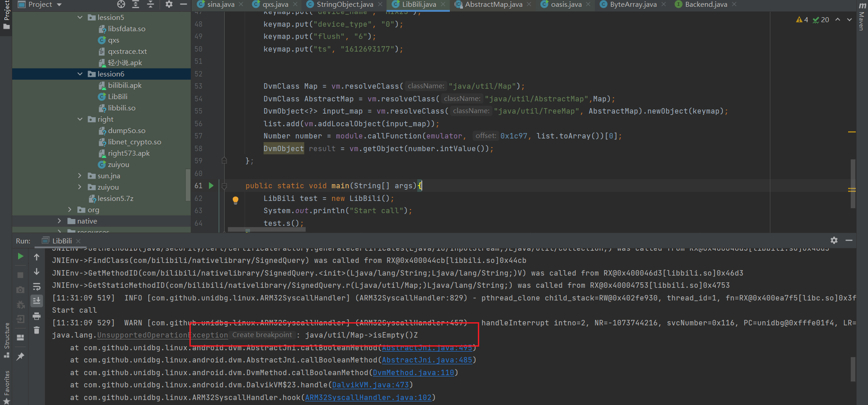Collapse the lession5 folder
The height and width of the screenshot is (405, 868).
tap(80, 17)
